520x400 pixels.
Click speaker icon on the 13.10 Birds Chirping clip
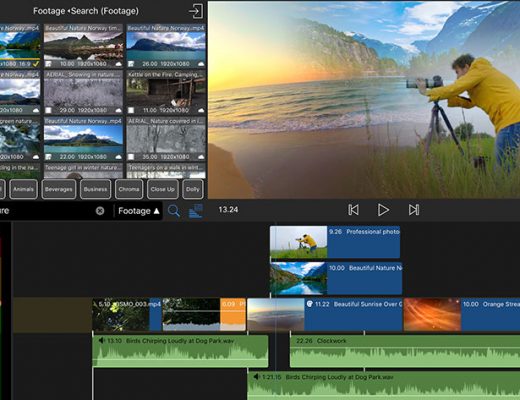(102, 341)
